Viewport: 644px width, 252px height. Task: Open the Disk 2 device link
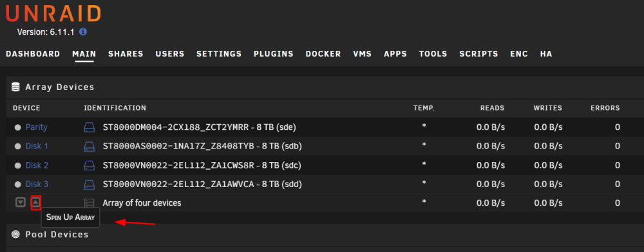click(x=37, y=165)
